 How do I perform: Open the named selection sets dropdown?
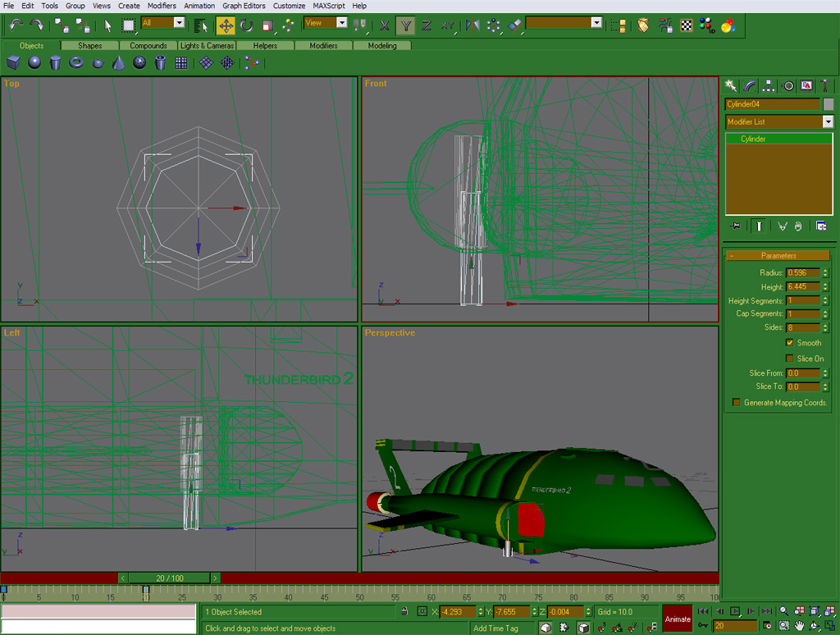[597, 22]
